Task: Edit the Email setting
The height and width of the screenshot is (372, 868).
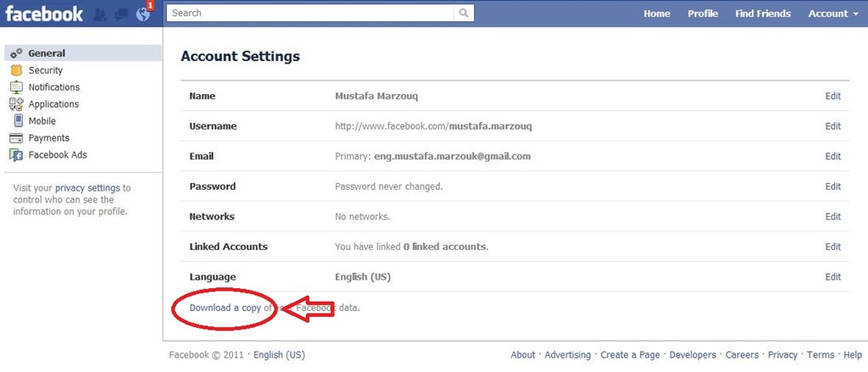Action: pyautogui.click(x=832, y=156)
